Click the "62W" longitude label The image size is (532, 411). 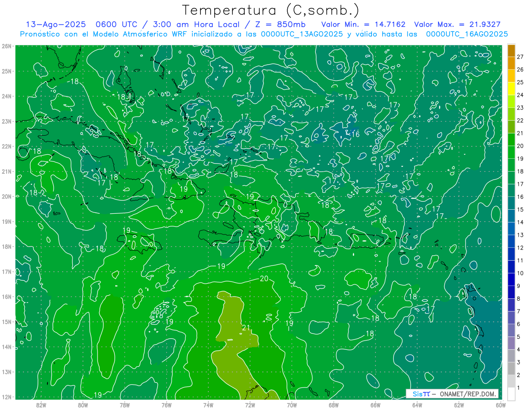point(459,405)
